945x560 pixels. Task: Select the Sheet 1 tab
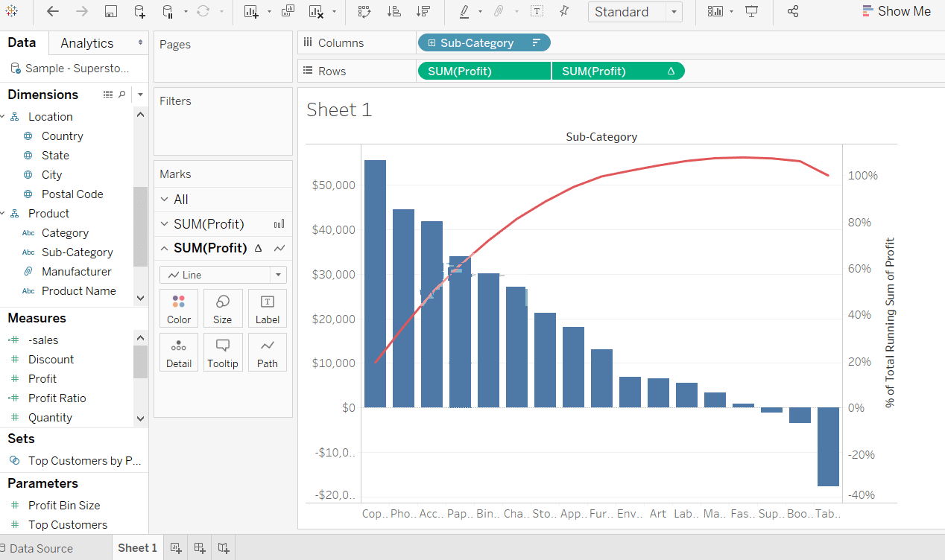pyautogui.click(x=137, y=548)
